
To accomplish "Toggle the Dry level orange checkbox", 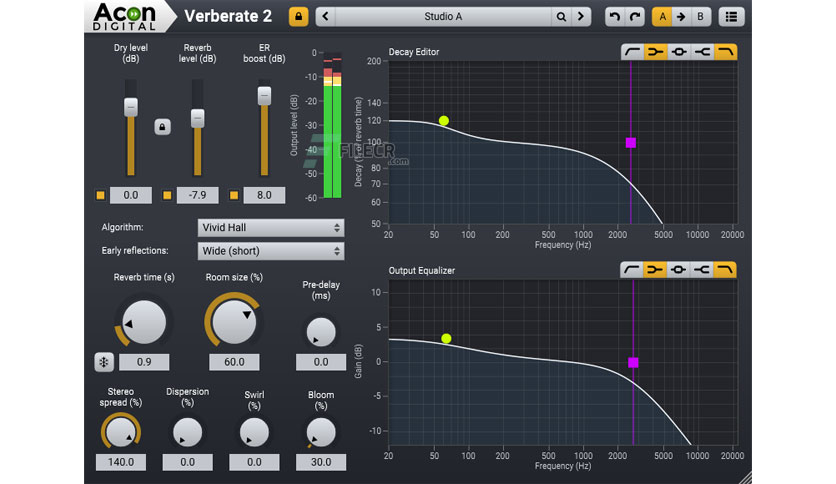I will click(x=100, y=195).
